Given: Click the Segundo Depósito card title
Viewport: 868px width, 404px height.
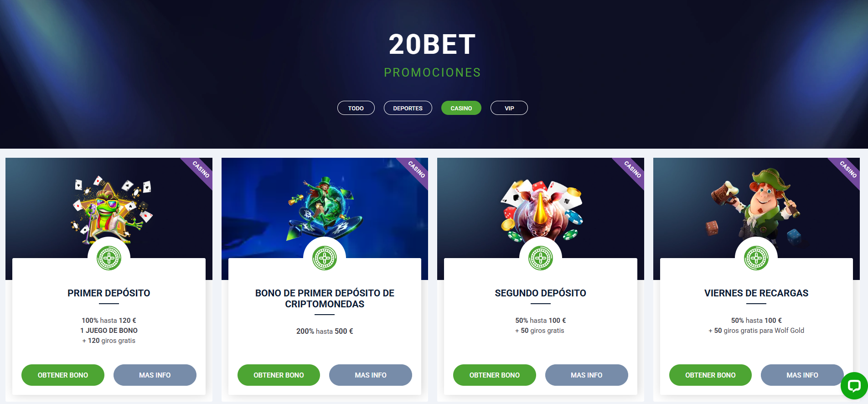Looking at the screenshot, I should pos(541,293).
